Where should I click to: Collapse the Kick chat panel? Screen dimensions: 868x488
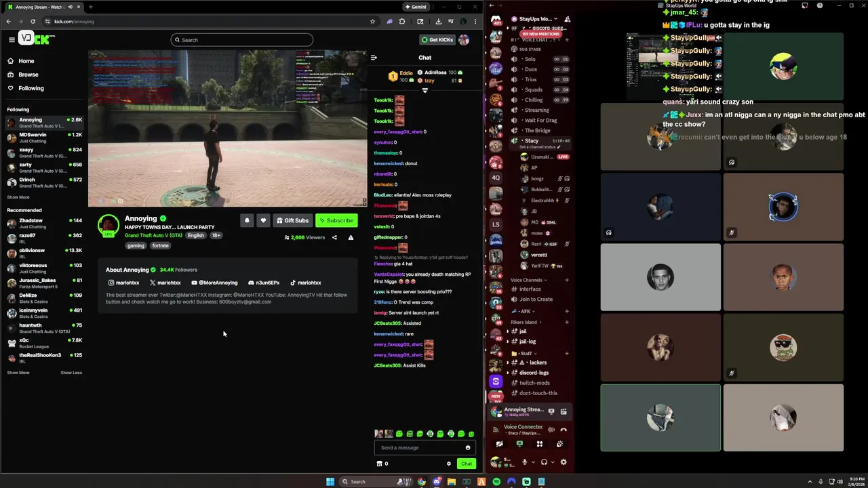point(374,58)
